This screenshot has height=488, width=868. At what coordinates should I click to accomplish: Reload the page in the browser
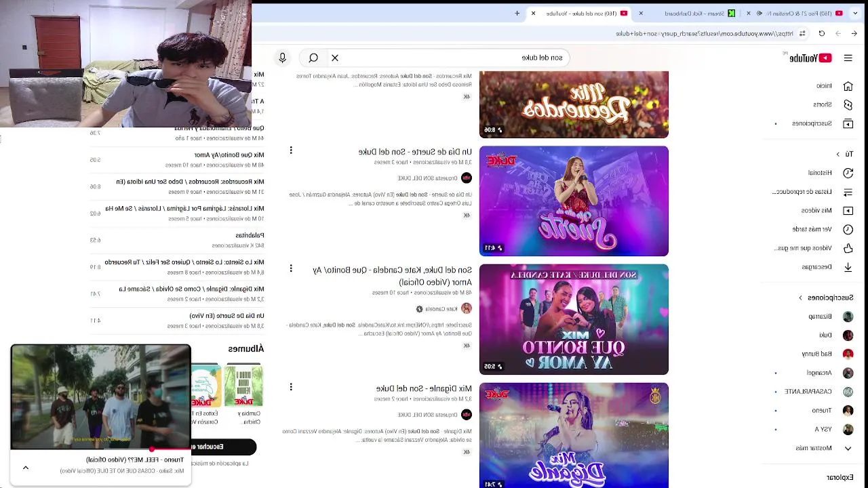pos(821,33)
